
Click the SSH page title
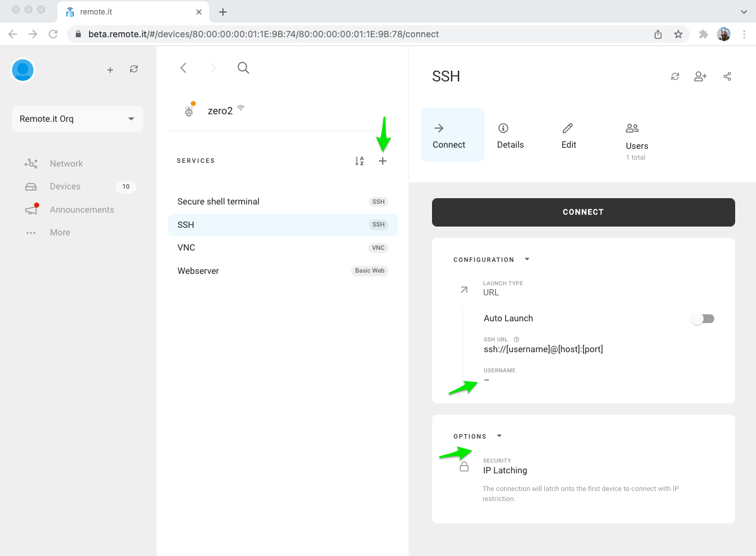coord(446,76)
